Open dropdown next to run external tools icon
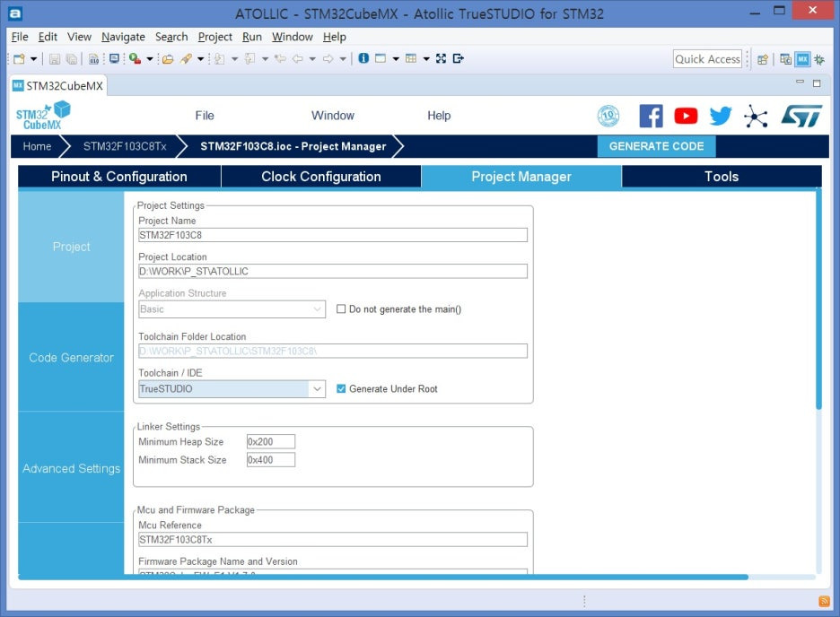Screen dimensions: 840x617 click(150, 59)
